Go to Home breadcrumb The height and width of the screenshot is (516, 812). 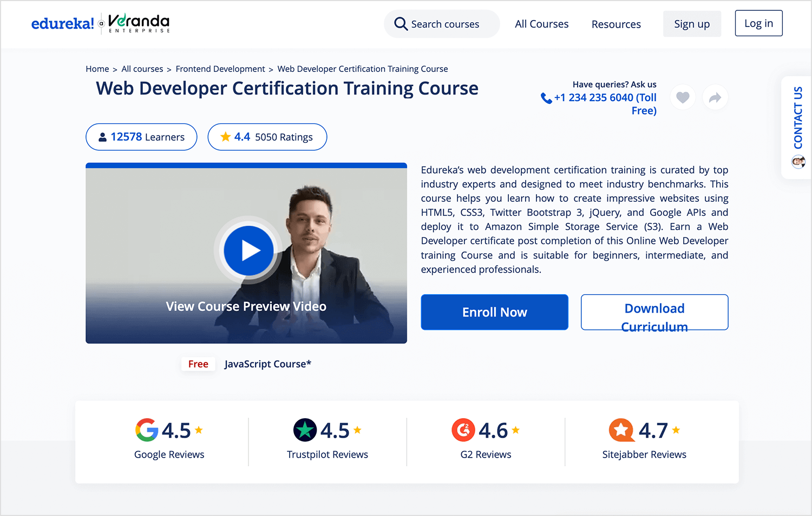point(97,69)
